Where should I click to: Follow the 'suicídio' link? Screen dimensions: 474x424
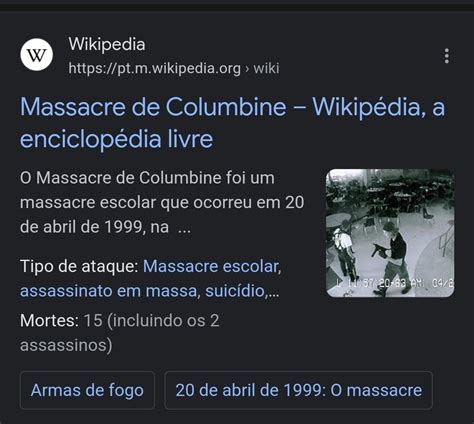coord(235,291)
